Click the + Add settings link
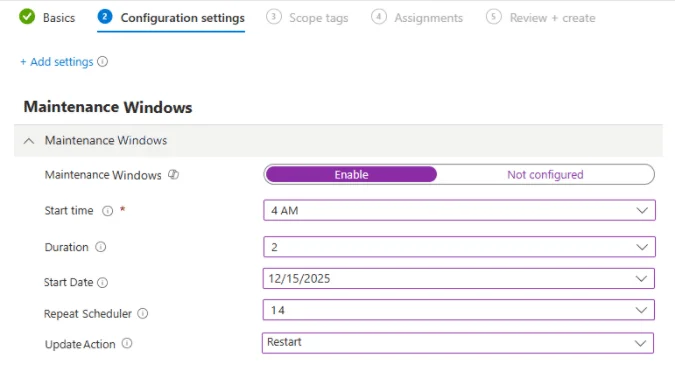Screen dimensions: 675x381 pos(56,62)
